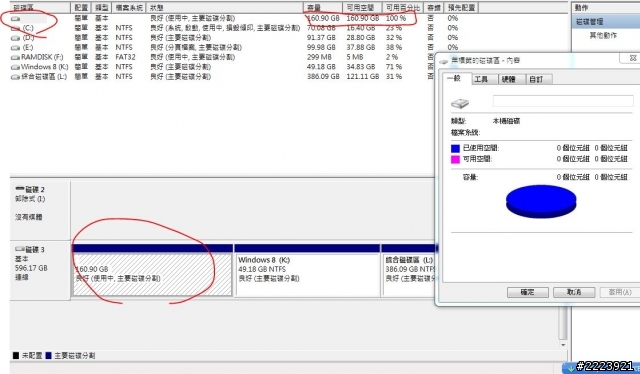Image resolution: width=640 pixels, height=374 pixels.
Task: Click the volume label text field
Action: point(563,101)
